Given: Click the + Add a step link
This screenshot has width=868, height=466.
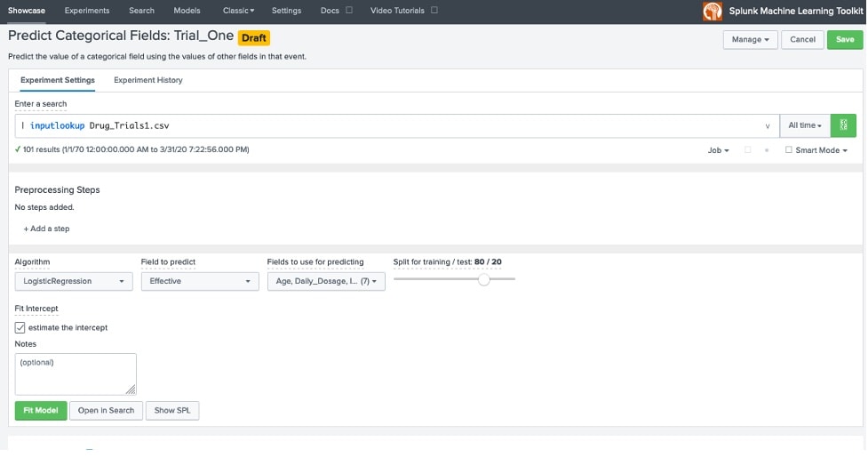Looking at the screenshot, I should (46, 229).
